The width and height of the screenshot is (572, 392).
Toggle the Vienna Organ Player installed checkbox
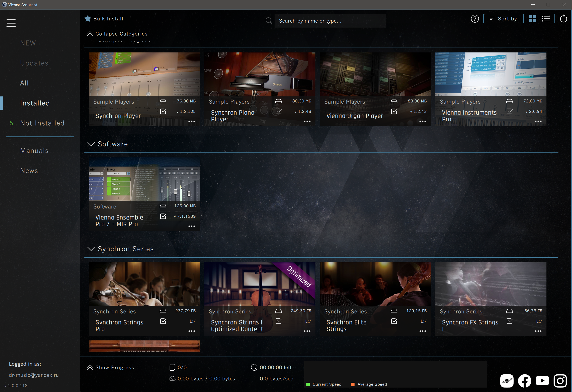(394, 111)
